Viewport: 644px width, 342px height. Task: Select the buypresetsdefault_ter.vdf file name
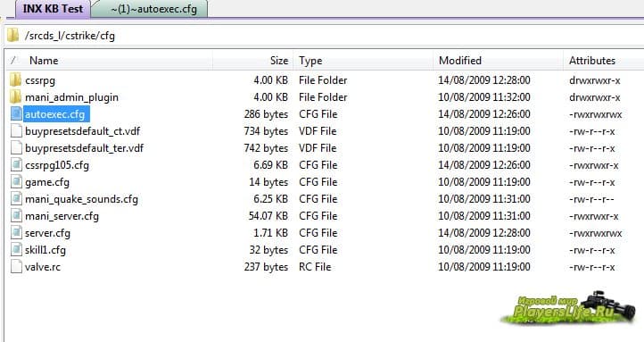(x=84, y=148)
